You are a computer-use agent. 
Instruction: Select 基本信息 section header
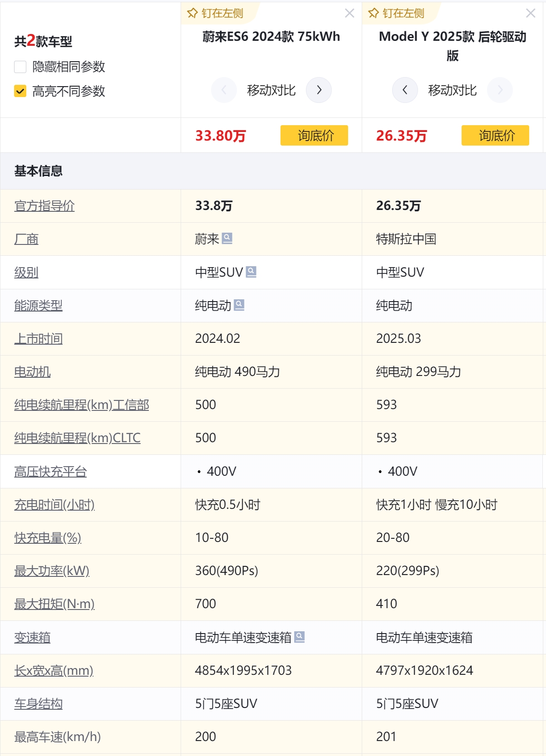point(38,171)
